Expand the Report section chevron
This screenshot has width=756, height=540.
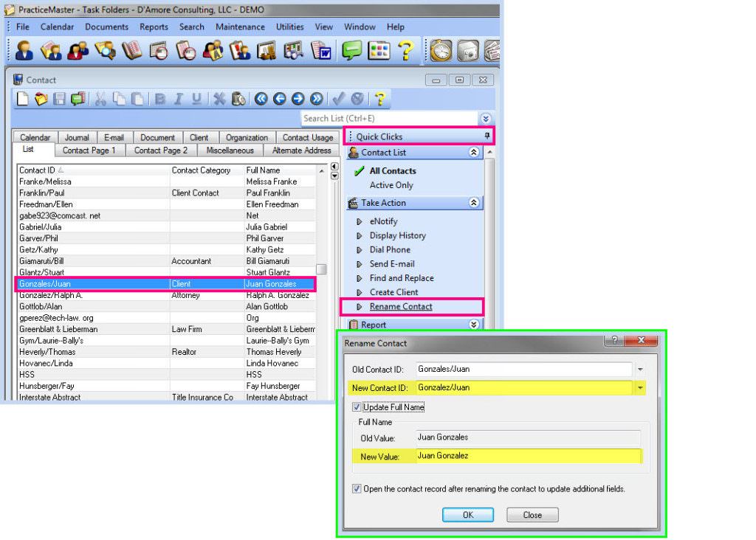coord(474,324)
